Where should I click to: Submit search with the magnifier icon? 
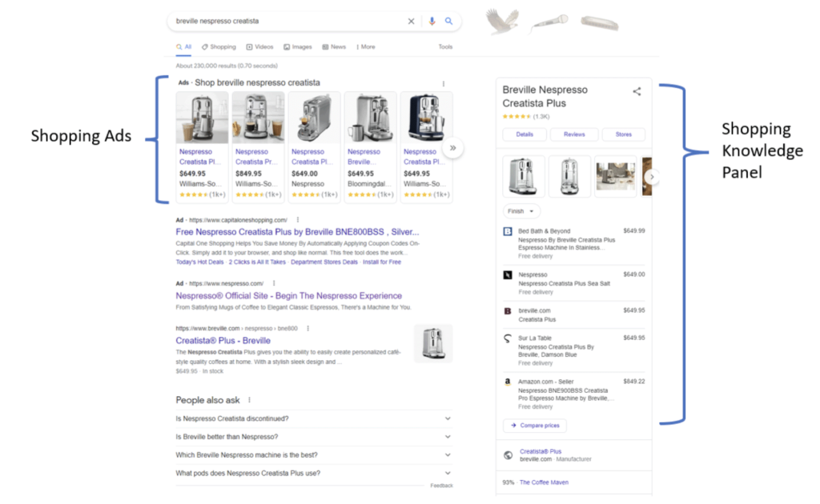click(x=448, y=22)
